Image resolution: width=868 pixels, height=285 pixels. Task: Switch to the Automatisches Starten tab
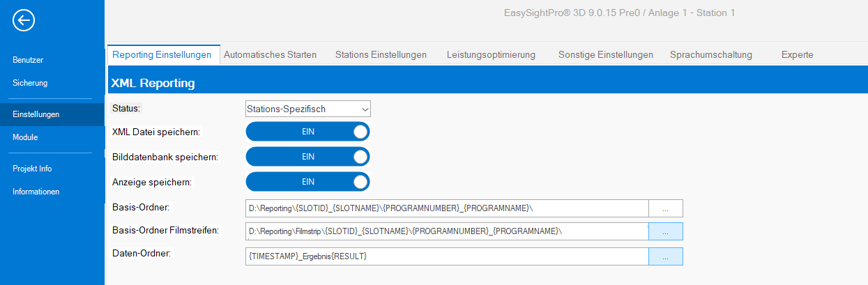coord(270,54)
